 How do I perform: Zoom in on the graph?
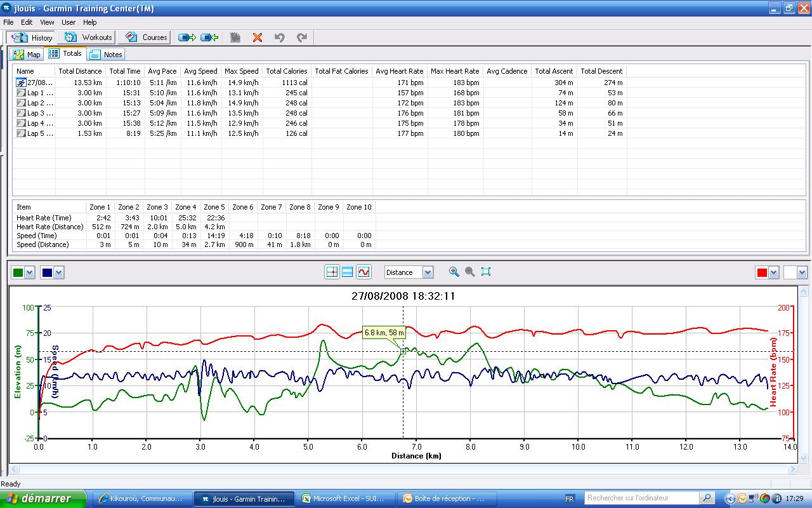pos(454,272)
